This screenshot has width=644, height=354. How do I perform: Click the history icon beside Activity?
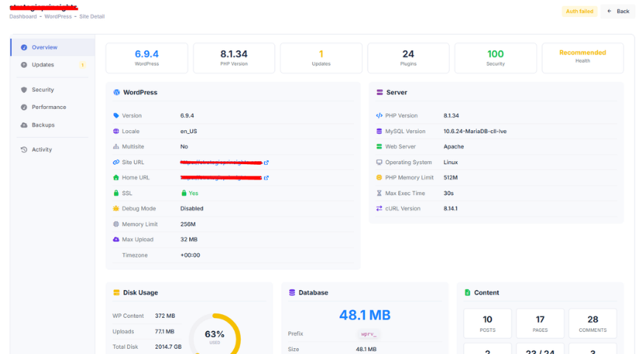coord(24,149)
